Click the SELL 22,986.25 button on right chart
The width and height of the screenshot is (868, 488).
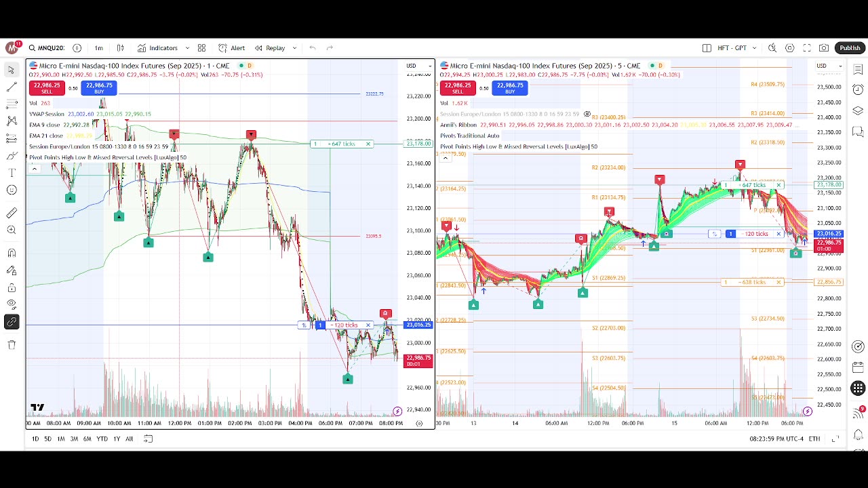pos(458,88)
